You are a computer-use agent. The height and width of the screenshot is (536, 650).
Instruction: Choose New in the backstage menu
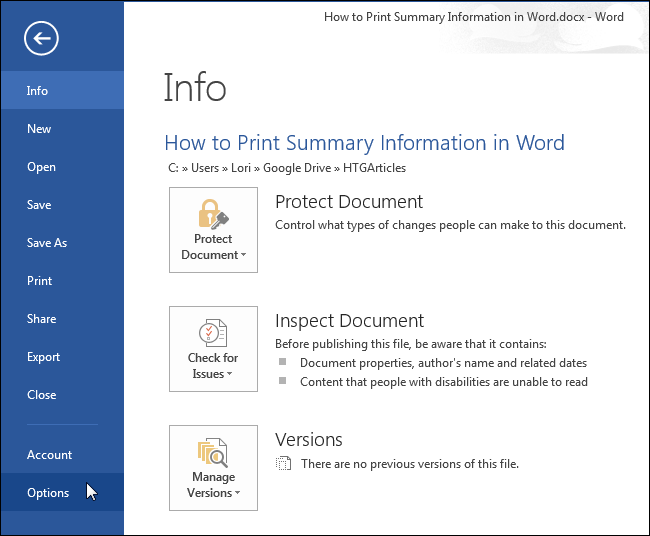62,129
